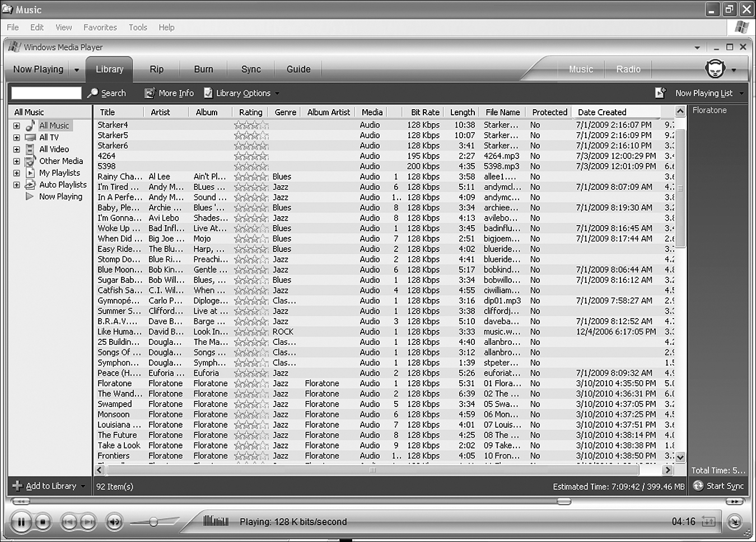
Task: Open the Now Playing List dropdown arrow
Action: pos(742,94)
